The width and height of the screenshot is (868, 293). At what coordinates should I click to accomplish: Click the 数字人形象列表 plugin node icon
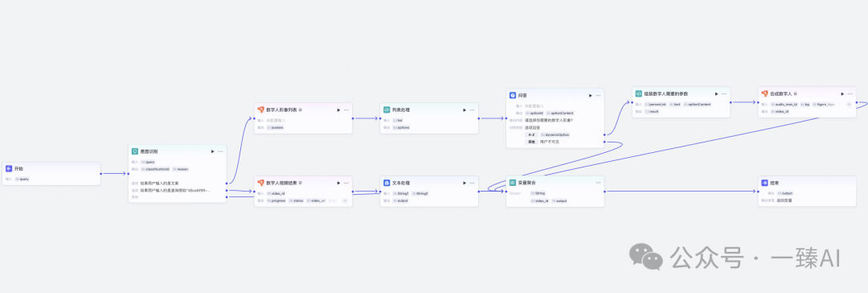[260, 109]
